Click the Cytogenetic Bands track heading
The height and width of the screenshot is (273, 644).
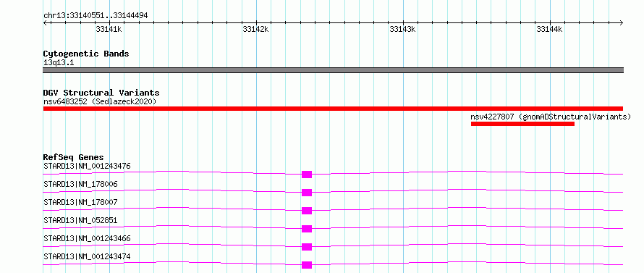[86, 54]
